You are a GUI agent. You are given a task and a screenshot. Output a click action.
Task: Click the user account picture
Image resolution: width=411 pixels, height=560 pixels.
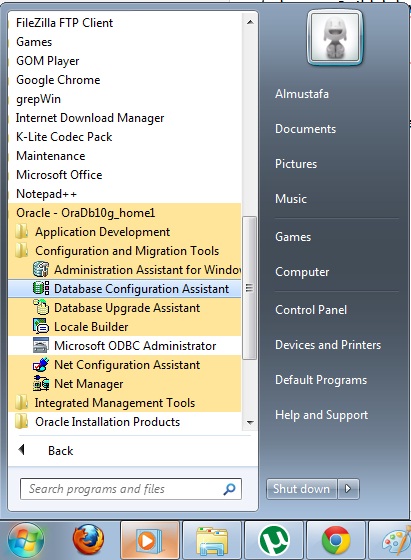(x=335, y=38)
